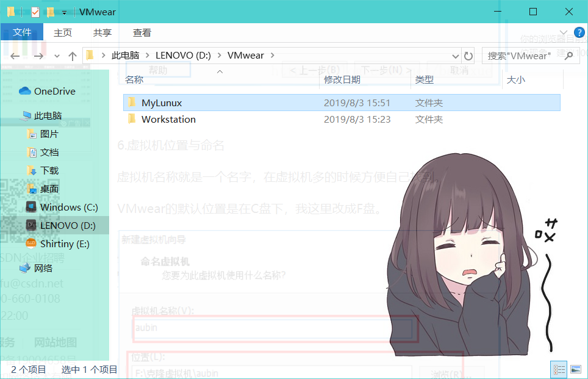Open the recent locations dropdown arrow
588x379 pixels.
pyautogui.click(x=57, y=56)
